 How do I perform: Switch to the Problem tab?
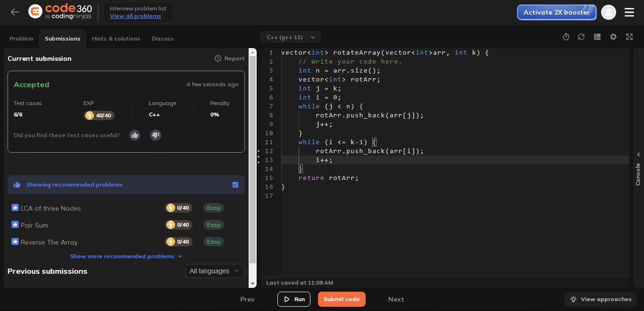[x=21, y=39]
